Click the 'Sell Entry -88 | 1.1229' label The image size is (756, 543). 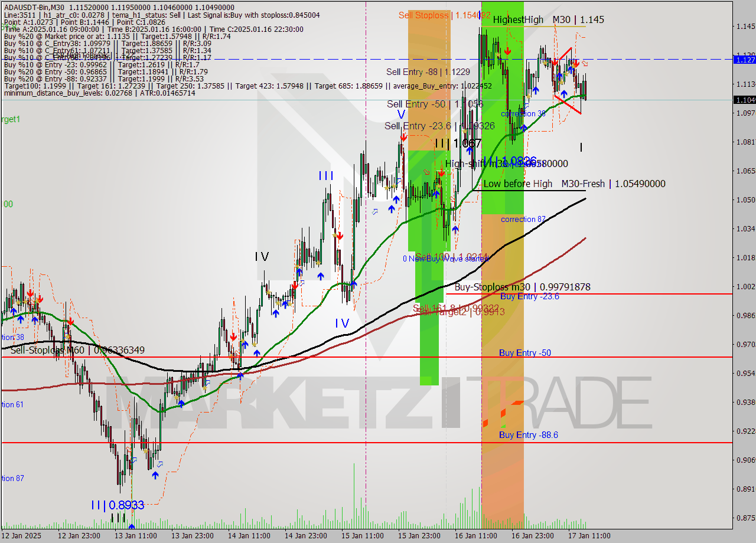tap(428, 72)
